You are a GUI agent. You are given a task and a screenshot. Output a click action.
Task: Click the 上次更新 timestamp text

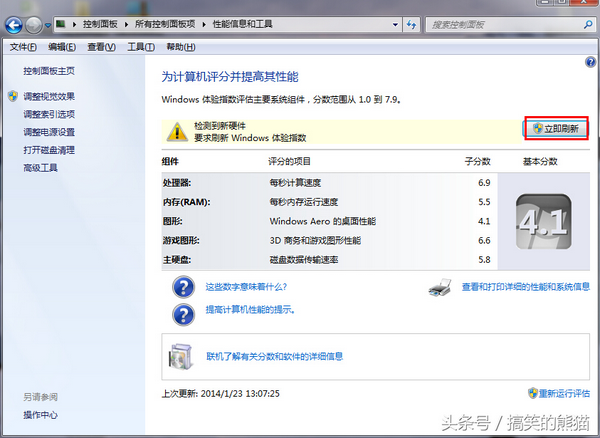pos(220,394)
